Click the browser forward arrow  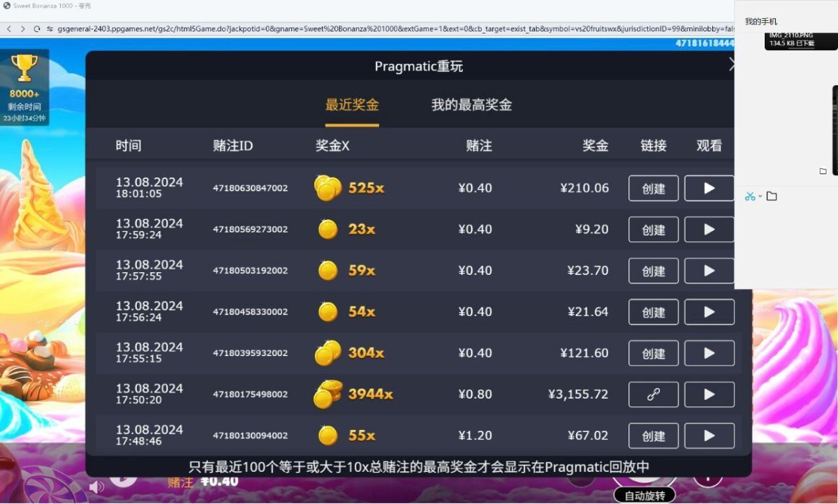click(x=23, y=29)
